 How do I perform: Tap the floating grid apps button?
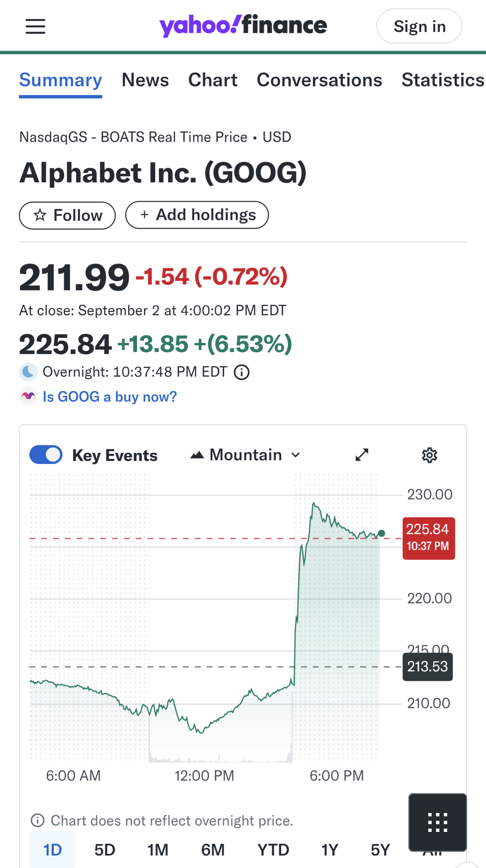(x=437, y=822)
